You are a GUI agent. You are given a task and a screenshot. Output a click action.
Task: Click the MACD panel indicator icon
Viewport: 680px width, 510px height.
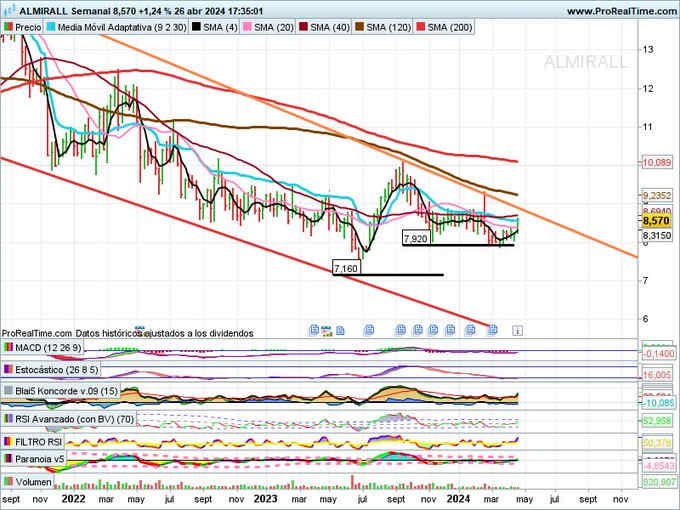tap(8, 347)
